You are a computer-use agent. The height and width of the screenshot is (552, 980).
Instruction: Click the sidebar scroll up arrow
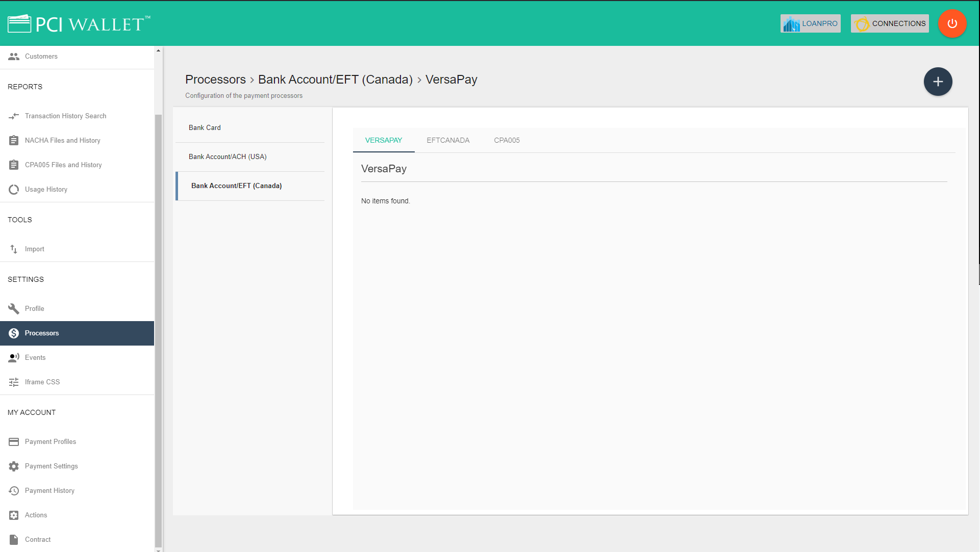coord(158,50)
